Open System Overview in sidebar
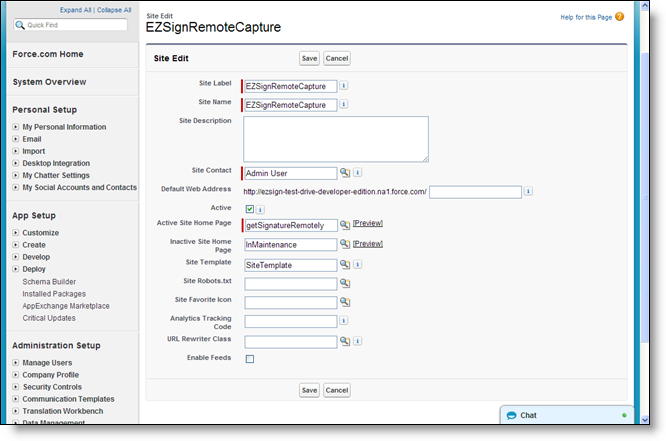This screenshot has height=441, width=666. pos(49,82)
